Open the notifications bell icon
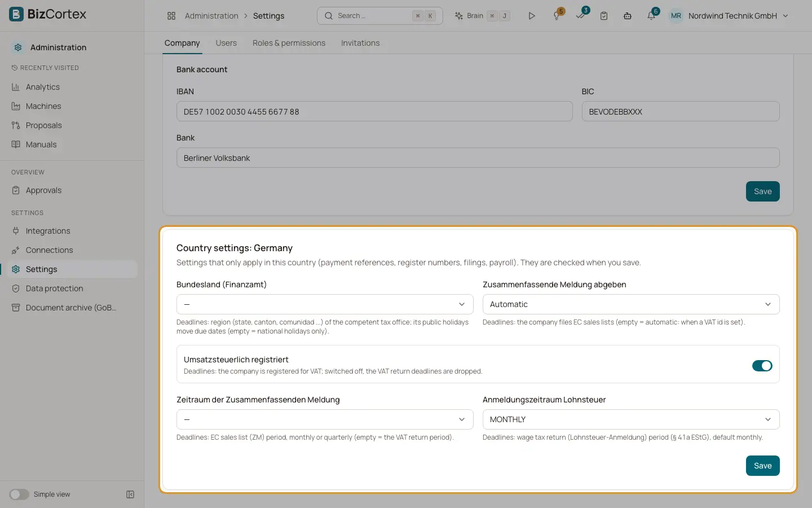 click(651, 16)
